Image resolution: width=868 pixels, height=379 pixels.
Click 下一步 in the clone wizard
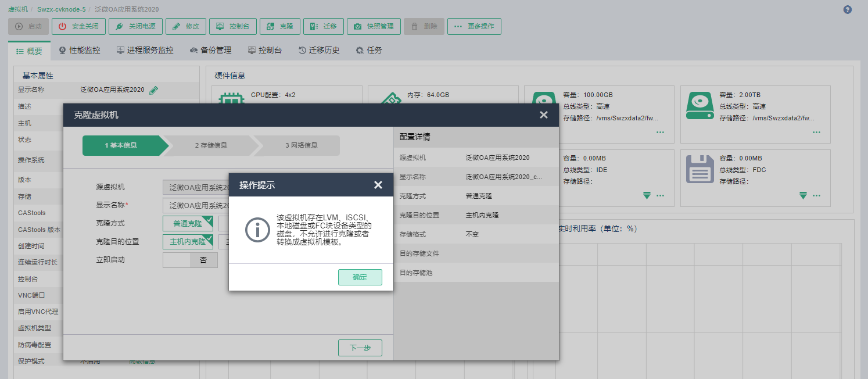click(x=360, y=348)
